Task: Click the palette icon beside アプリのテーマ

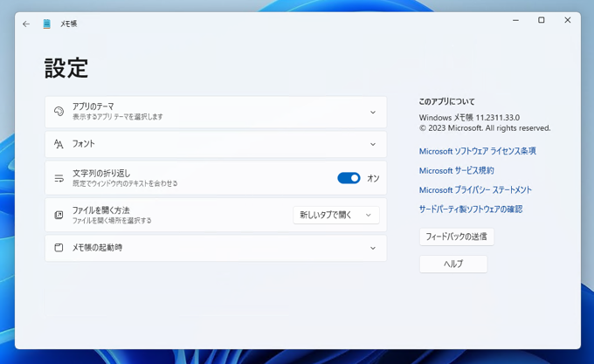Action: [x=59, y=111]
